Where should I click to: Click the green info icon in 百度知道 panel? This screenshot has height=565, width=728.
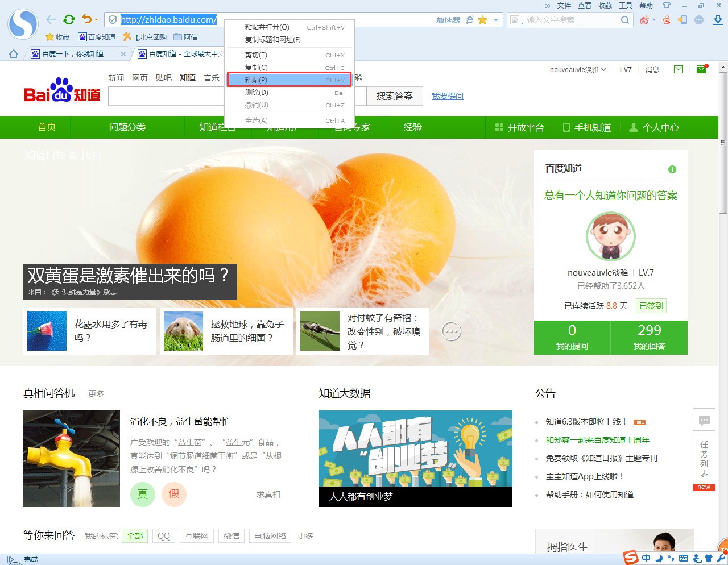672,169
